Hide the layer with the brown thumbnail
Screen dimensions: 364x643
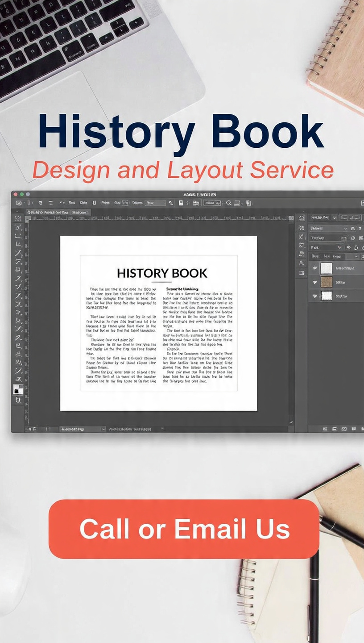pyautogui.click(x=314, y=282)
